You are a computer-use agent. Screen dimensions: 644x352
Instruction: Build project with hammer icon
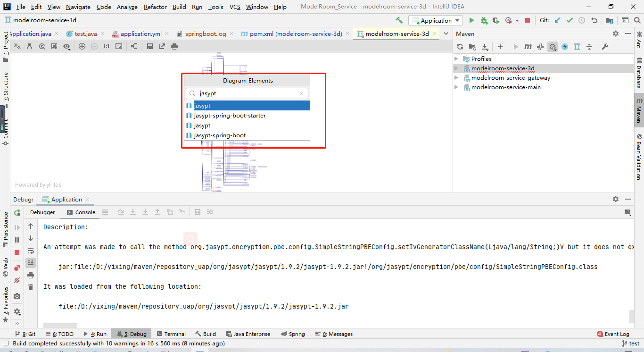tap(399, 20)
